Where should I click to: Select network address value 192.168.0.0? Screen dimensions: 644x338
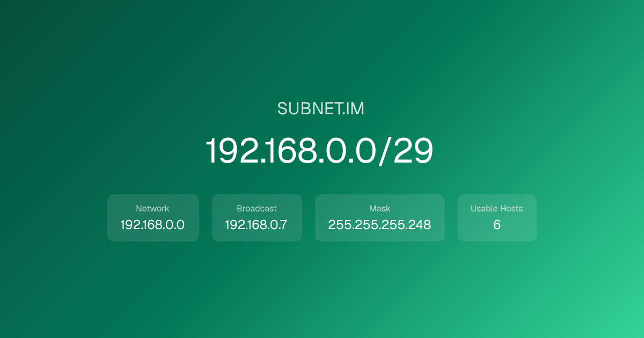(152, 225)
